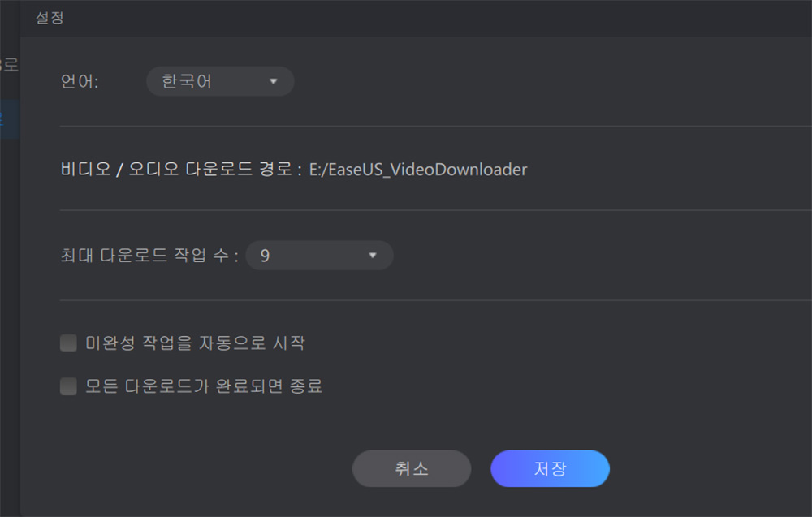Click the 취소 button

tap(412, 468)
